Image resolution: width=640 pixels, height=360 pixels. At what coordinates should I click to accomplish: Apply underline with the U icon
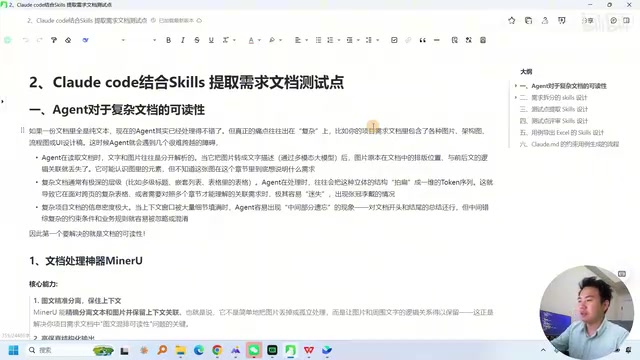(211, 40)
